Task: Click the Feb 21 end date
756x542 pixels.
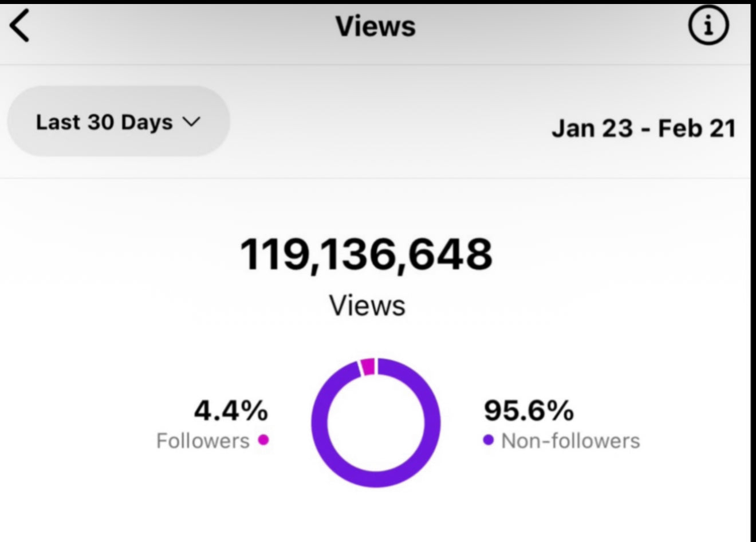Action: 696,128
